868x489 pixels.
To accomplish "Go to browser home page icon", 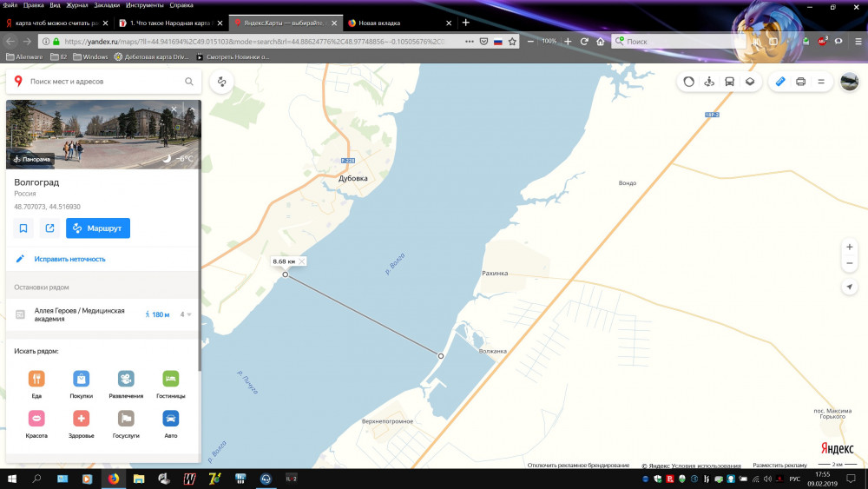I will [600, 42].
